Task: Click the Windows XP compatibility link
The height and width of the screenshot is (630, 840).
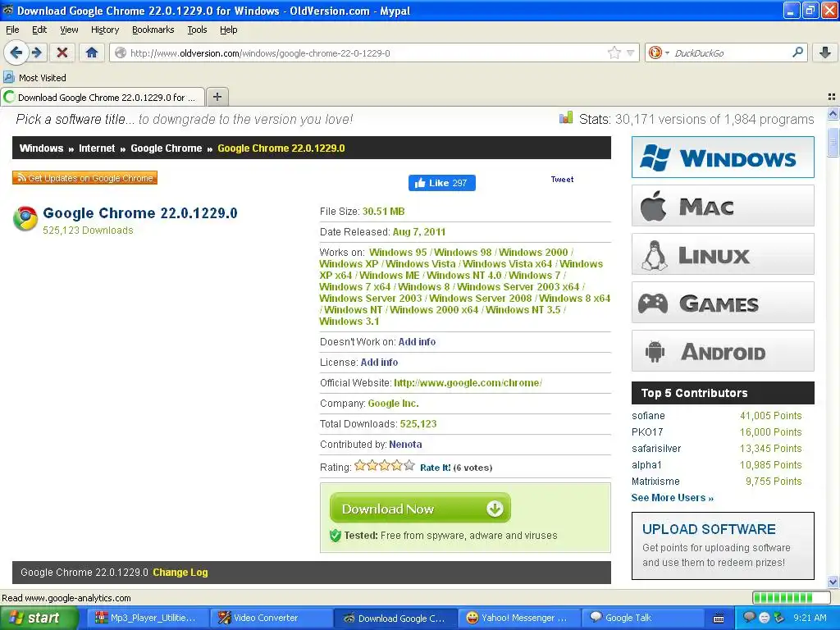Action: tap(348, 263)
